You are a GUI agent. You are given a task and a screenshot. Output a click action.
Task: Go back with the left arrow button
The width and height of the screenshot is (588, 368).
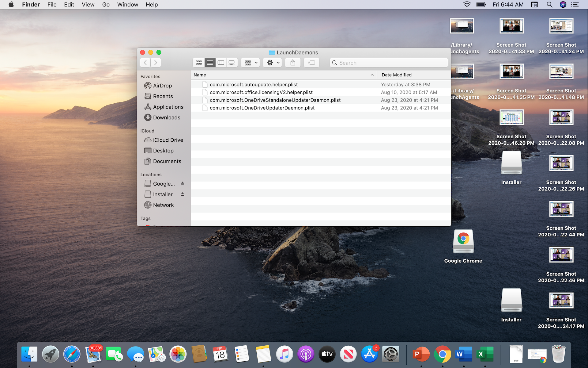tap(145, 63)
